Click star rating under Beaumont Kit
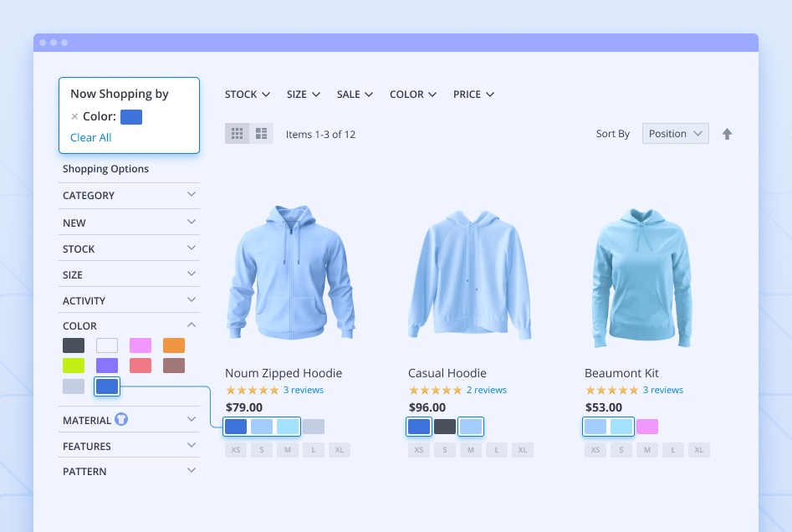Viewport: 792px width, 532px height. (611, 391)
